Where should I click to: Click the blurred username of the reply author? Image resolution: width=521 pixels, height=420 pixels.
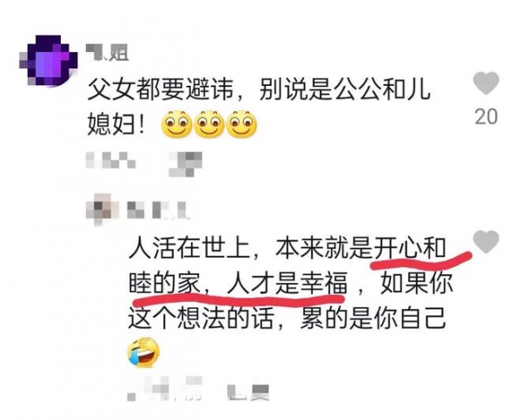coord(158,210)
